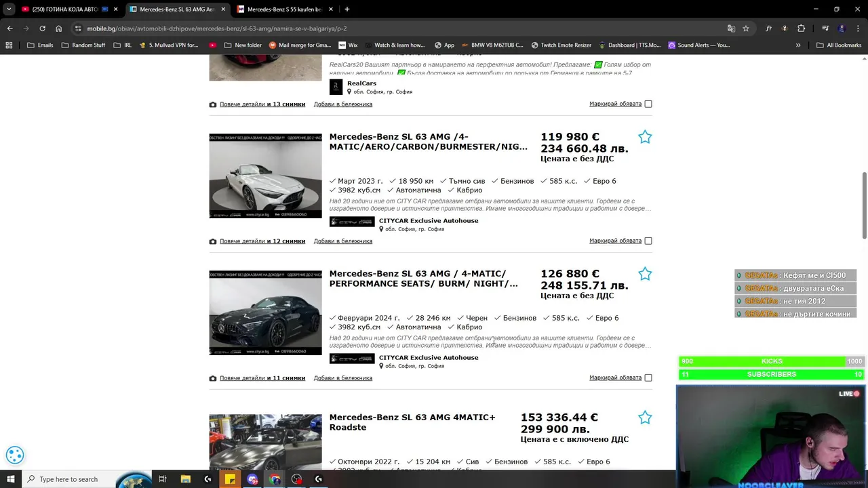Click the browser back arrow
This screenshot has width=868, height=488.
coord(9,28)
